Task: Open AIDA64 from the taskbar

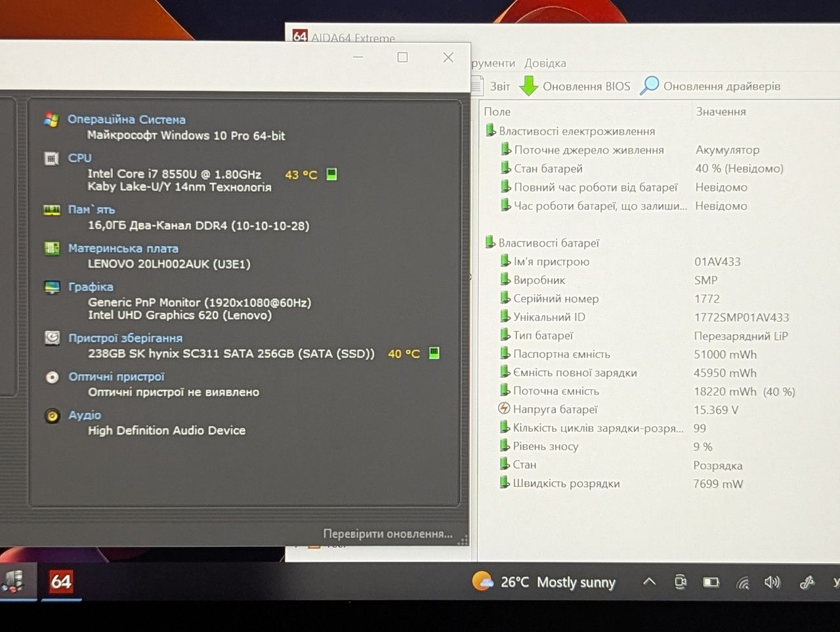Action: point(61,581)
